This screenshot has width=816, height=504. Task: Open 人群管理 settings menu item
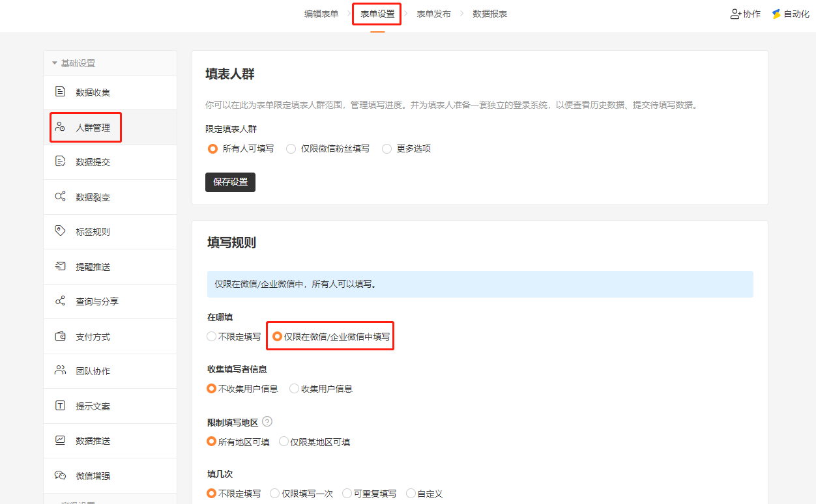(x=110, y=128)
